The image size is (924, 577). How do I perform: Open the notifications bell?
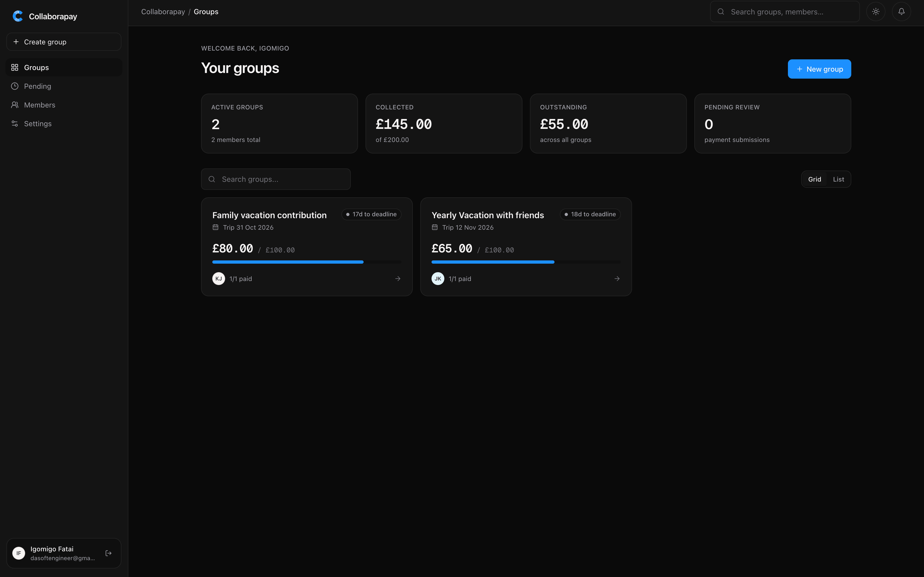point(901,11)
